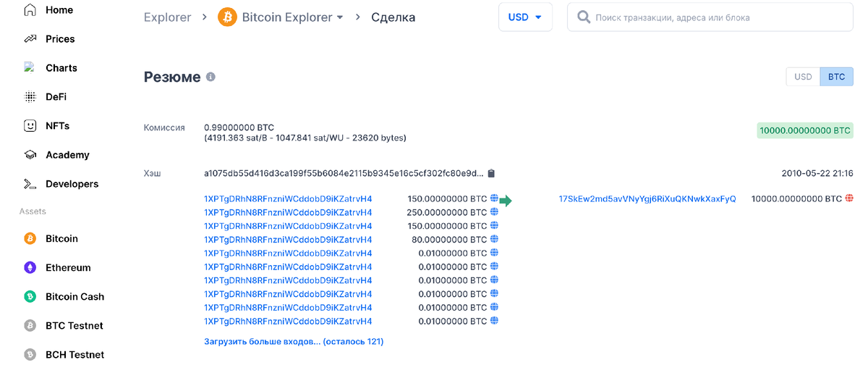Open the USD currency dropdown
The image size is (868, 365).
pyautogui.click(x=525, y=17)
